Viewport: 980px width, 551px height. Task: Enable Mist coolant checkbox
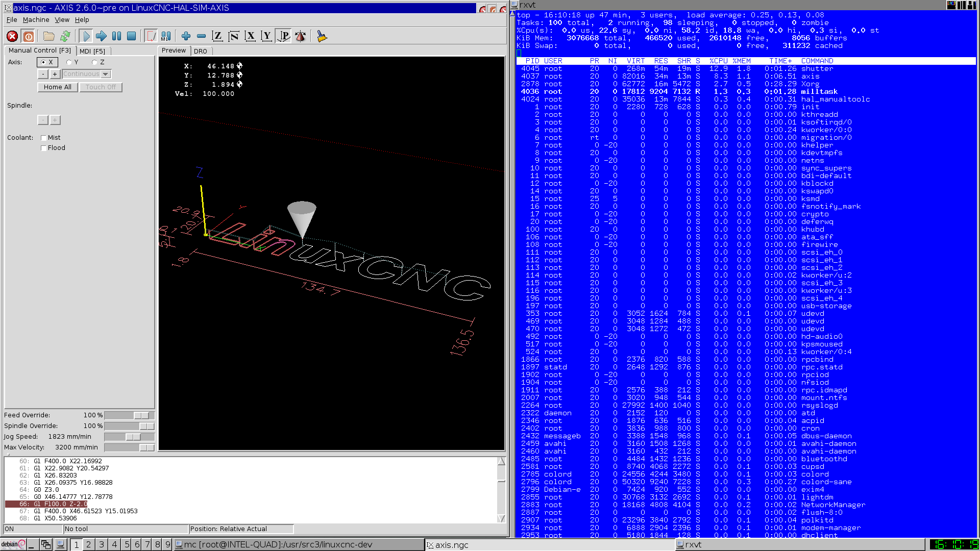[51, 138]
